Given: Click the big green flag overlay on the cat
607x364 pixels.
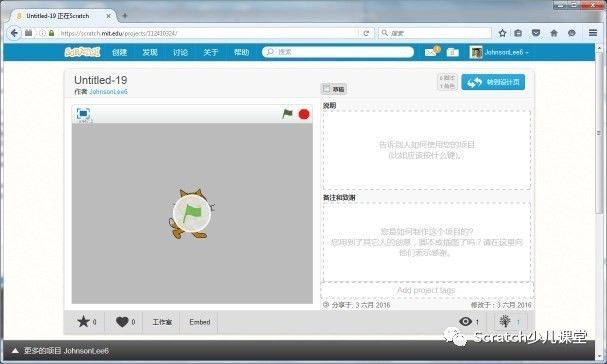Looking at the screenshot, I should [192, 213].
